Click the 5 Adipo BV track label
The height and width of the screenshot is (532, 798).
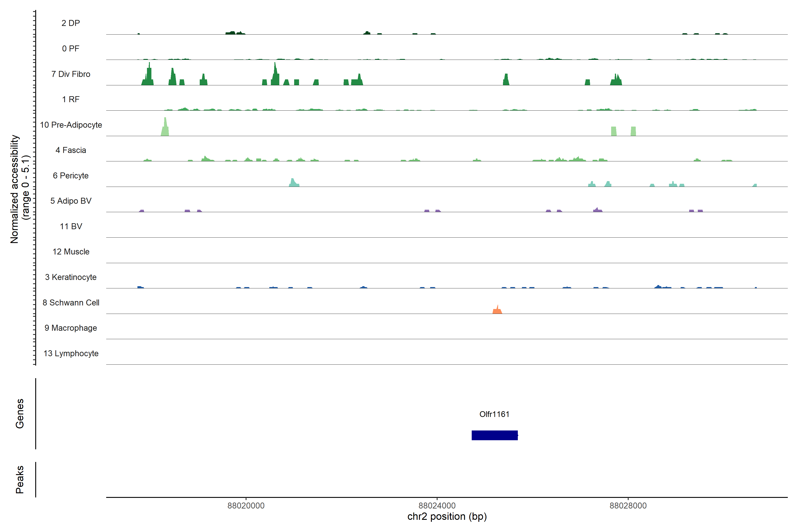tap(70, 201)
